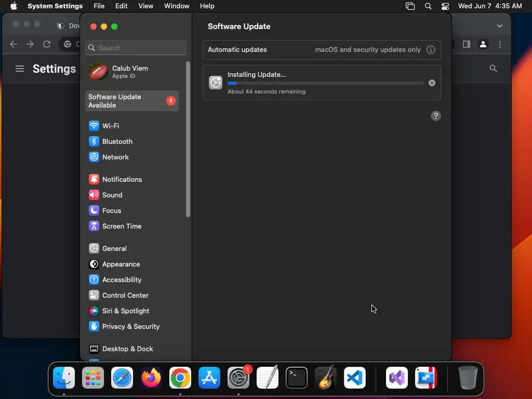This screenshot has width=532, height=399.
Task: Click the Stage Manager menu bar icon
Action: coord(410,6)
